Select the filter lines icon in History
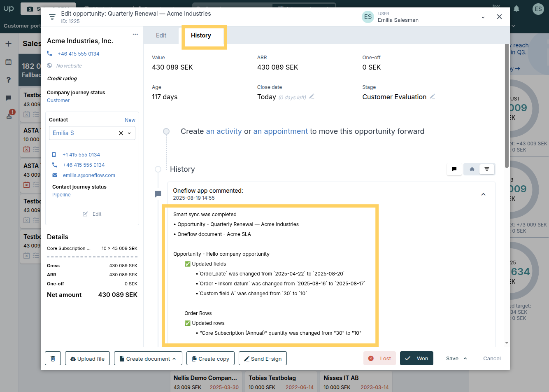 (x=487, y=169)
